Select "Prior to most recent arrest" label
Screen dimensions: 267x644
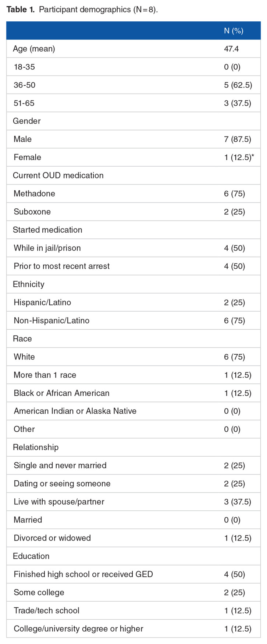coord(62,266)
